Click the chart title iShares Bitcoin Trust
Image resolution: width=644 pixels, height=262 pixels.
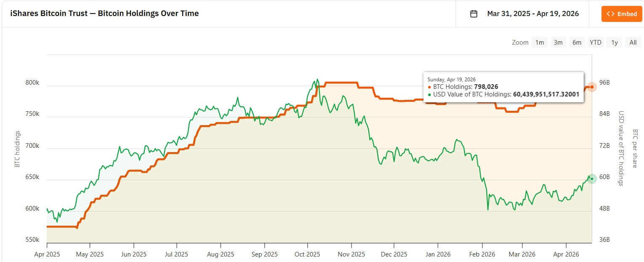[104, 13]
